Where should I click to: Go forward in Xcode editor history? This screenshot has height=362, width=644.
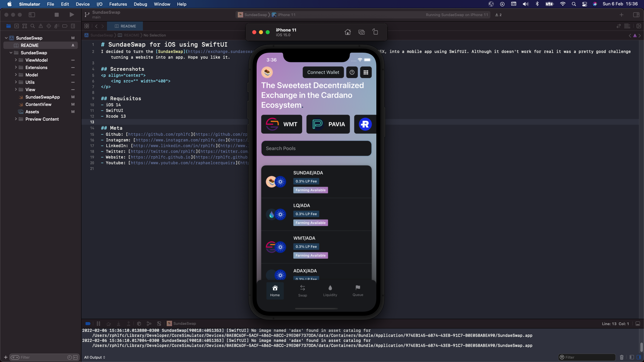(103, 26)
